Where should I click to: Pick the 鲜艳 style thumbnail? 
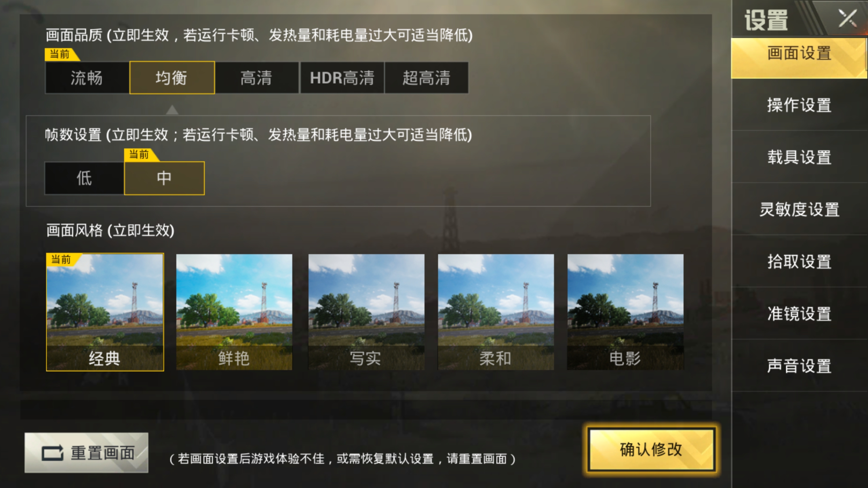[234, 312]
